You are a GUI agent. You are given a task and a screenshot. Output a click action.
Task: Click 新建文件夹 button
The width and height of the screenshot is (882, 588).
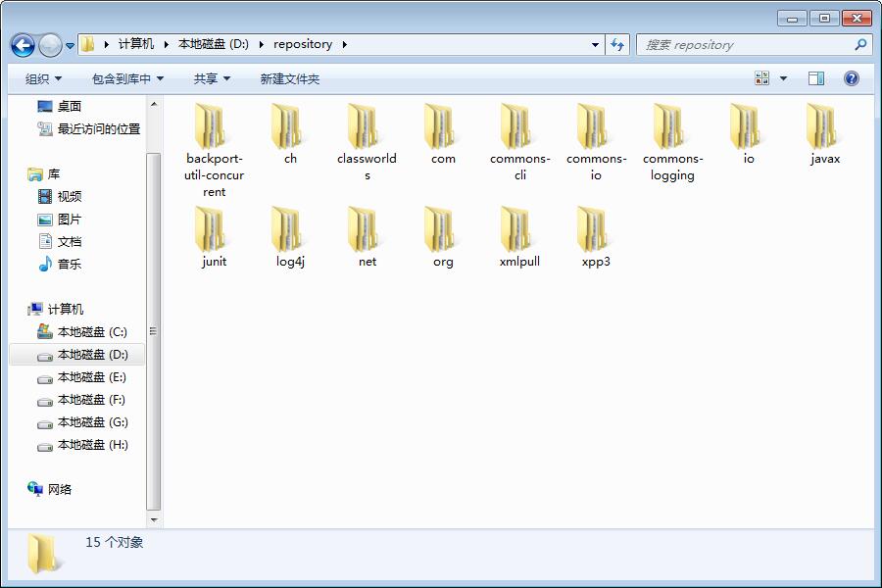(290, 78)
